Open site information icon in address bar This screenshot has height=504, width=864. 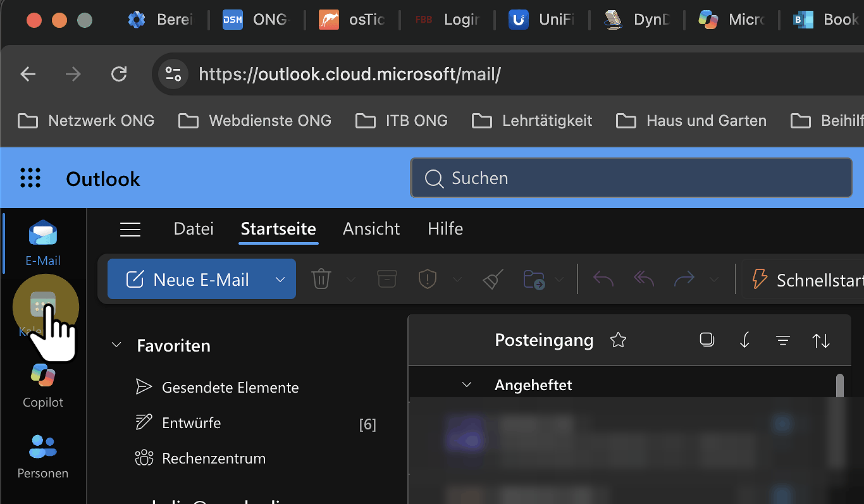(173, 75)
